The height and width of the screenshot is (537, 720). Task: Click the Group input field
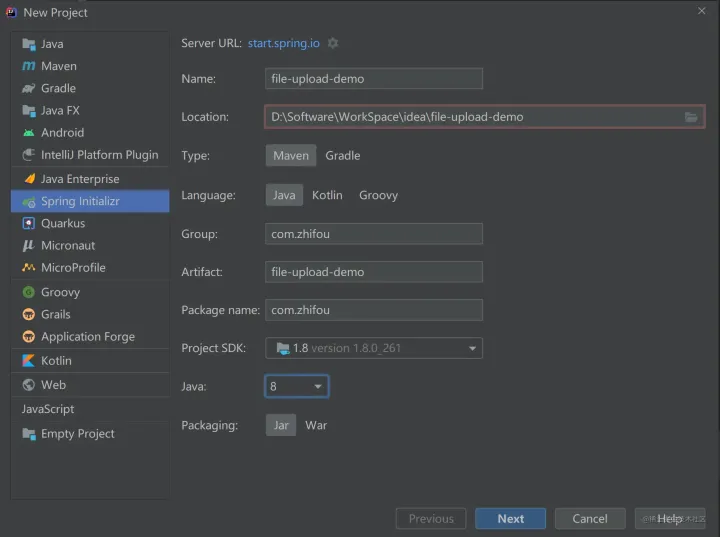[374, 234]
